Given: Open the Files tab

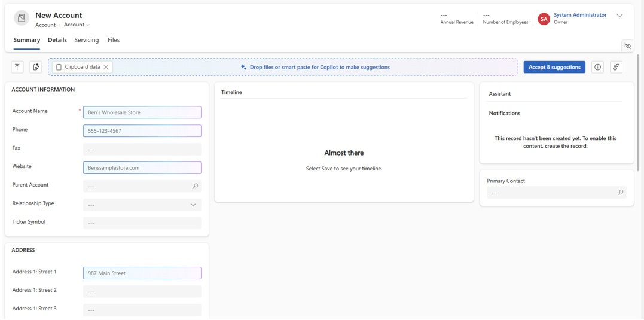Looking at the screenshot, I should pyautogui.click(x=114, y=40).
